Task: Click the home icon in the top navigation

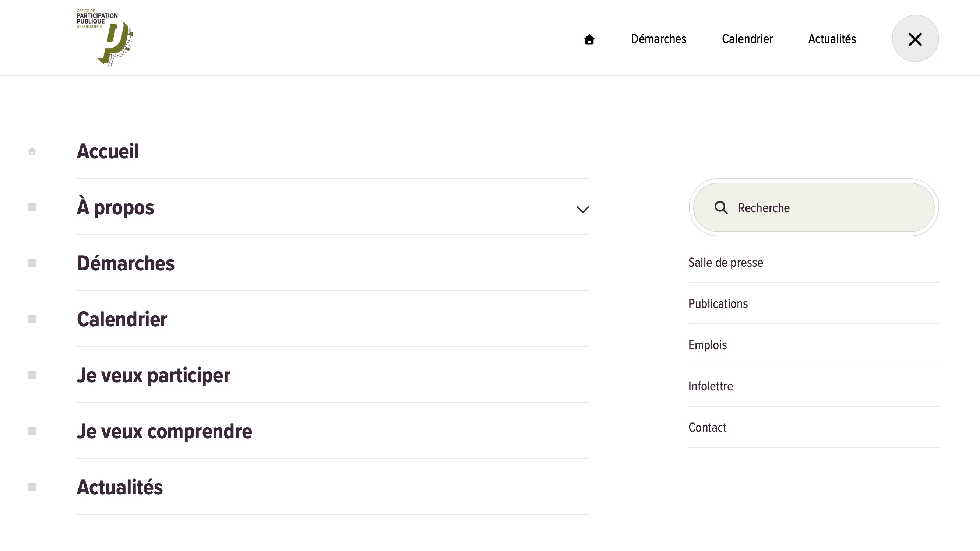Action: [x=589, y=38]
